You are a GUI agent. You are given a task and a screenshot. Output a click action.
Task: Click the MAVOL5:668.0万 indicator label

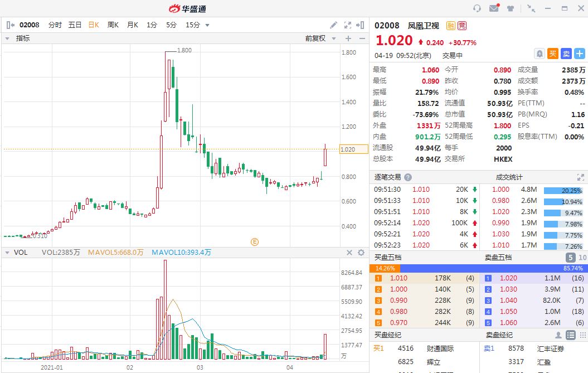[x=115, y=253]
